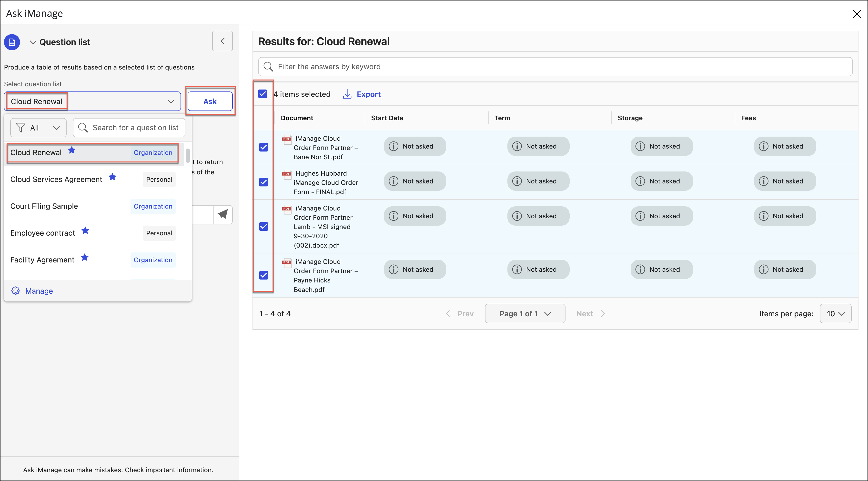The image size is (868, 481).
Task: Open the Page 1 of 1 dropdown
Action: [525, 314]
